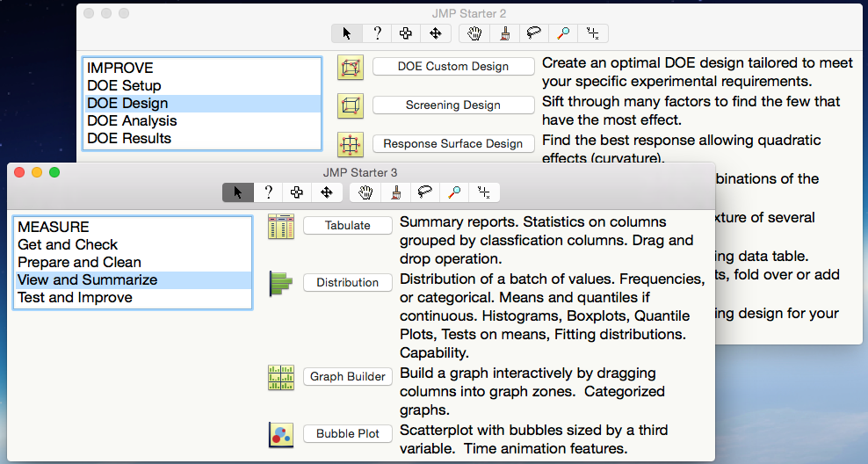The image size is (868, 464).
Task: Pick the lasso tool in JMP Starter 3
Action: (x=426, y=192)
